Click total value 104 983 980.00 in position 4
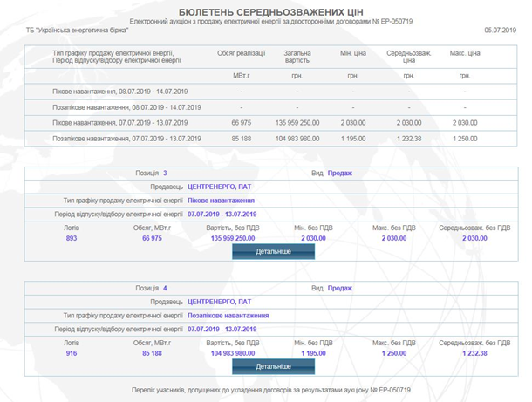This screenshot has height=402, width=532. [x=233, y=353]
